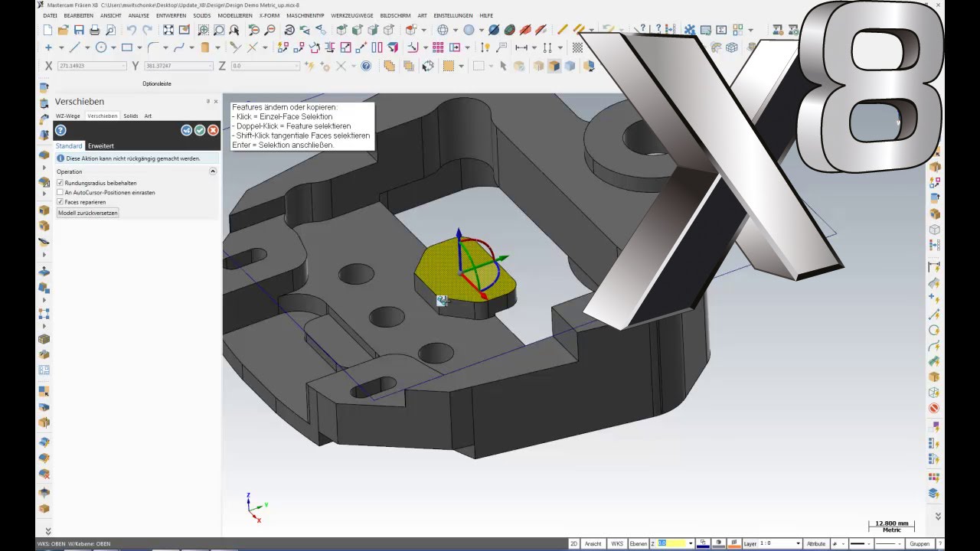This screenshot has width=980, height=551.
Task: Open the status bar Z depth dropdown
Action: click(x=691, y=543)
